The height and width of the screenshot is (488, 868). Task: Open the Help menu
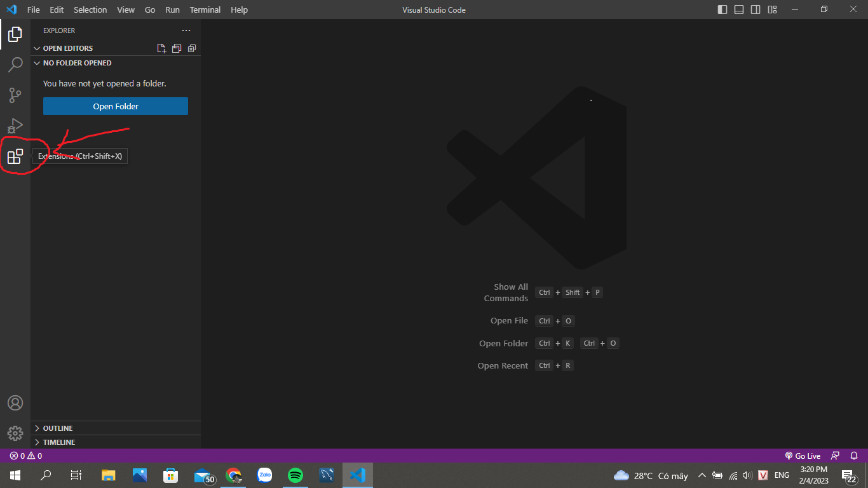point(239,10)
